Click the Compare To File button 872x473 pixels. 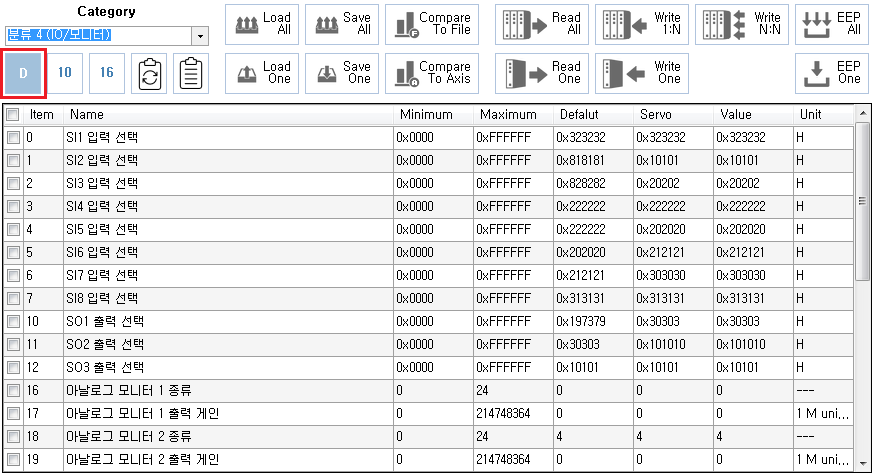coord(431,25)
